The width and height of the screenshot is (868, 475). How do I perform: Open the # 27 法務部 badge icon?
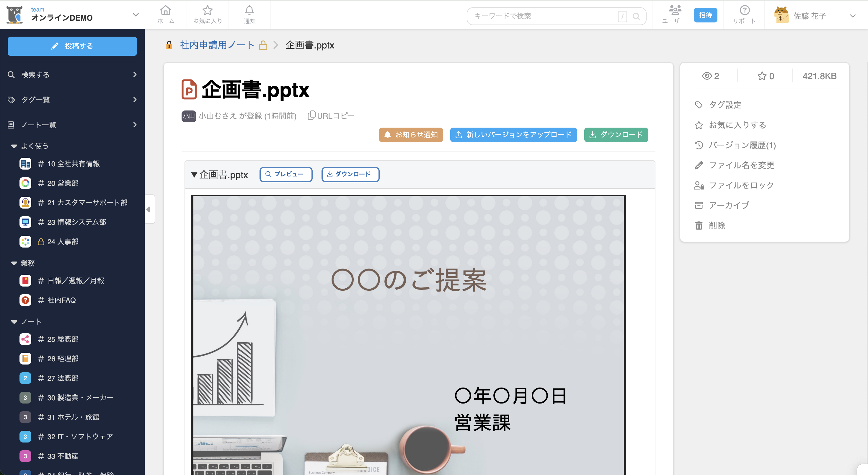click(x=25, y=378)
